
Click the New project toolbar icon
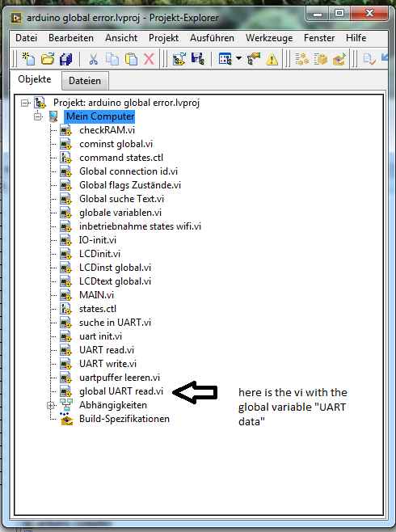[x=28, y=59]
